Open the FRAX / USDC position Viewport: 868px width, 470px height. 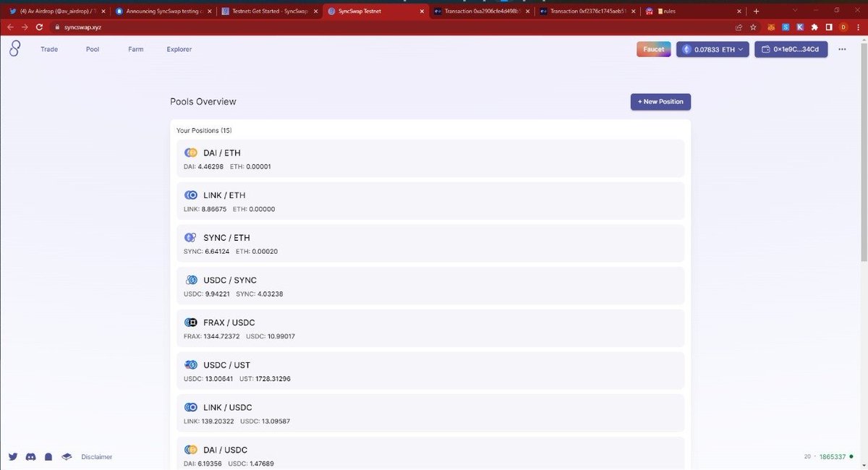(x=430, y=328)
